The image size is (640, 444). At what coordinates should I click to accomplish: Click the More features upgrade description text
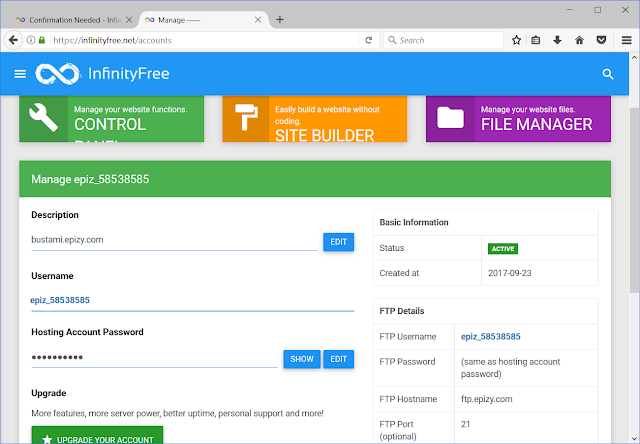coord(178,413)
